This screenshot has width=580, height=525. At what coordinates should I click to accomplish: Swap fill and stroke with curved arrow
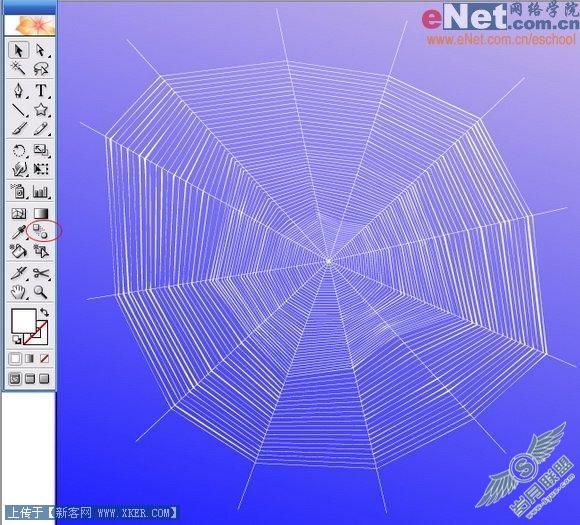pyautogui.click(x=44, y=312)
